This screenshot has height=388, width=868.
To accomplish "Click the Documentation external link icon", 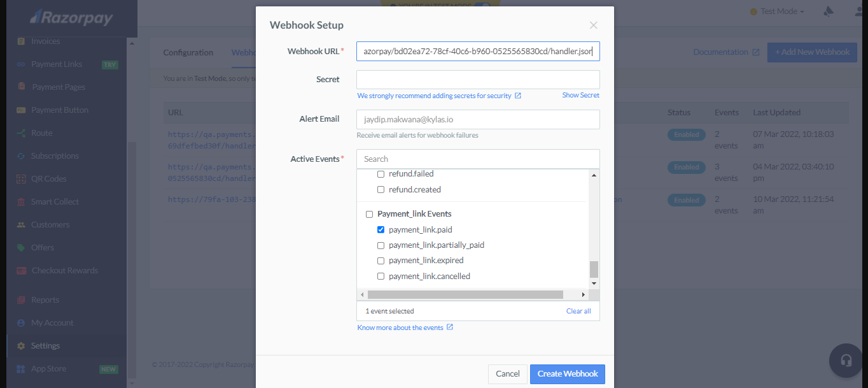I will click(x=755, y=52).
